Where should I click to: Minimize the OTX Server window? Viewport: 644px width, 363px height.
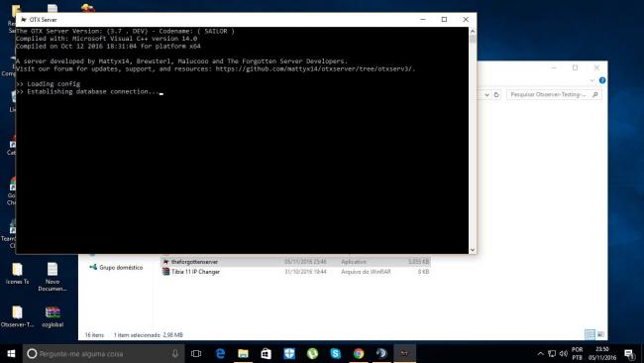(x=423, y=19)
